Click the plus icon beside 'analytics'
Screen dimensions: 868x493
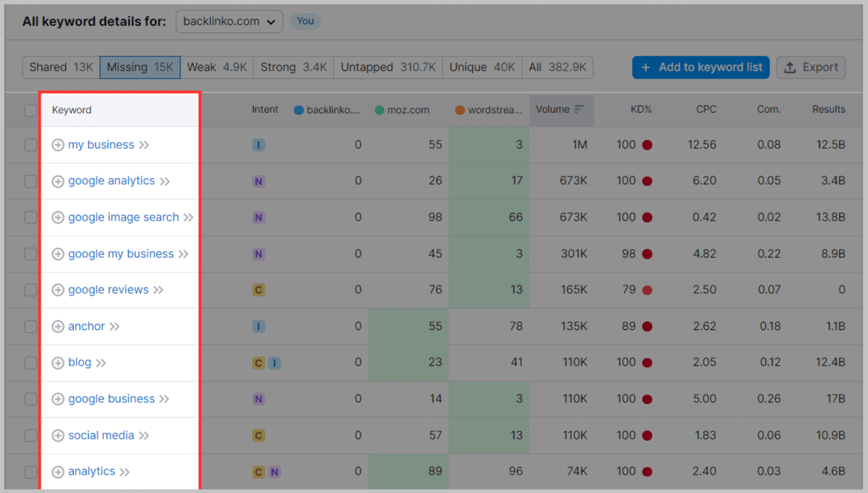[58, 472]
